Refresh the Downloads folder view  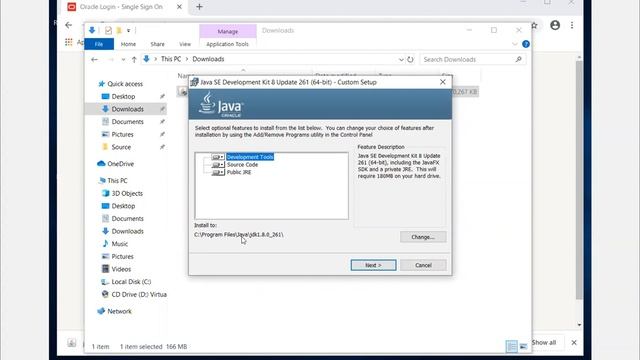click(410, 59)
